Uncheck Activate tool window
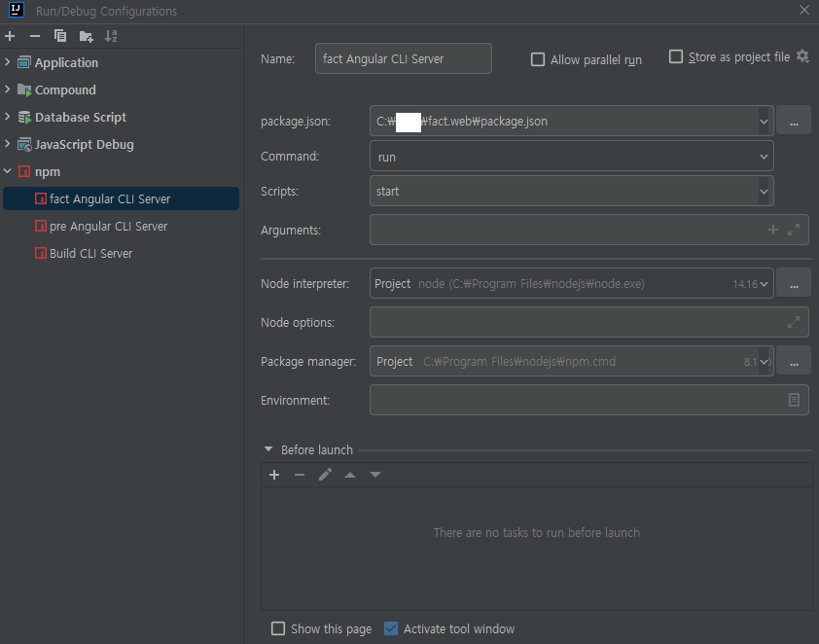Screen dimensions: 819x644 (391, 628)
